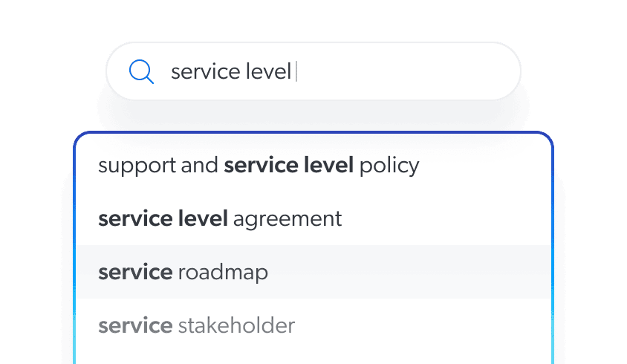
Task: Click bold 'service level' in policy suggestion
Action: pos(288,165)
